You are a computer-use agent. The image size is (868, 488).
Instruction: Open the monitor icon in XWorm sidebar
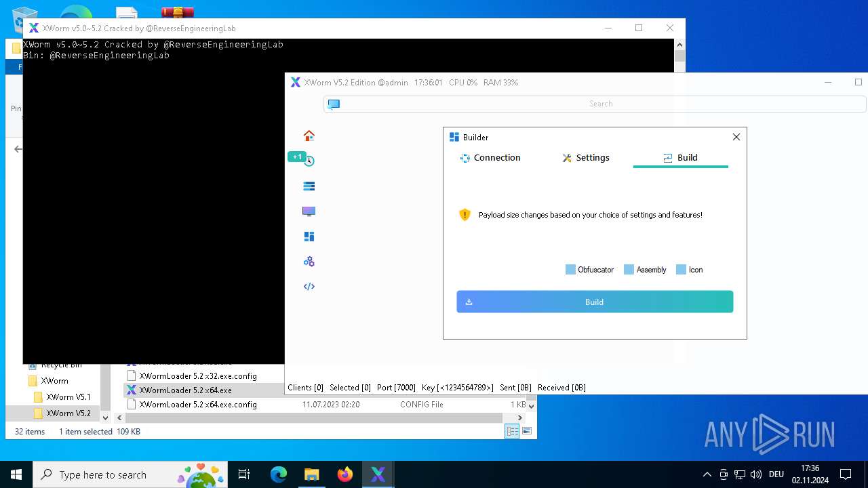(309, 211)
